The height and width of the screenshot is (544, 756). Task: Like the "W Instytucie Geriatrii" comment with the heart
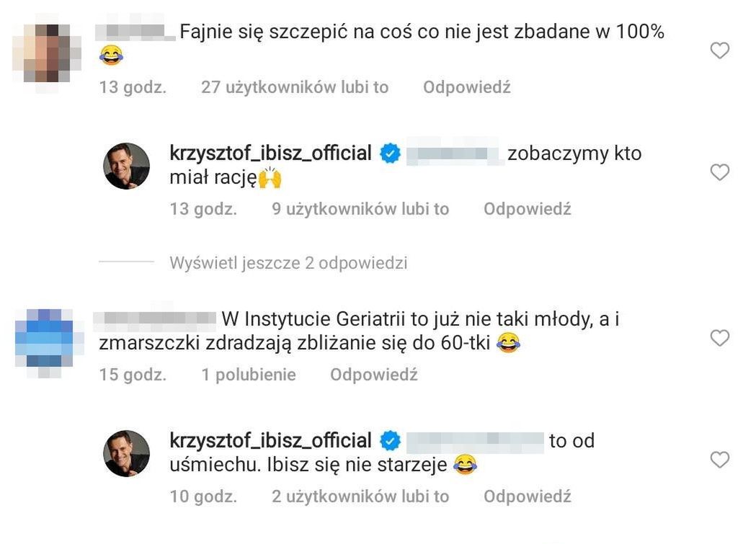tap(719, 337)
